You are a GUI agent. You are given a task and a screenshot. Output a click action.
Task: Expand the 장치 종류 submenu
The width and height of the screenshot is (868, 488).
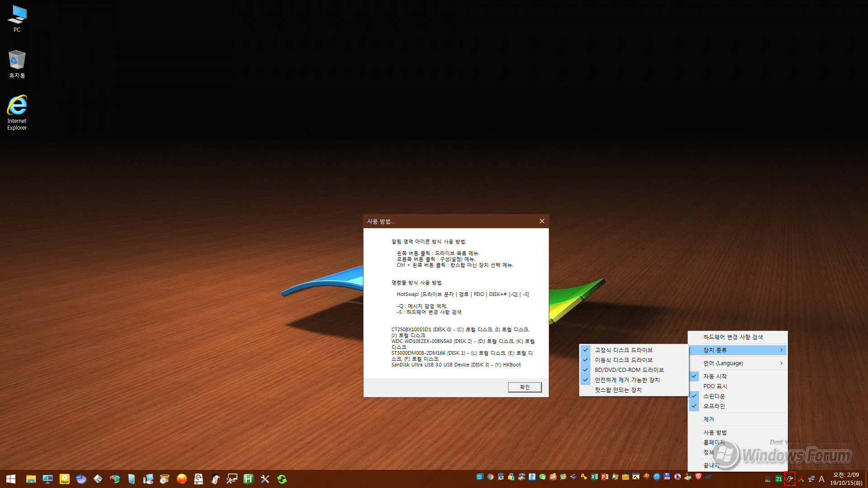coord(738,350)
